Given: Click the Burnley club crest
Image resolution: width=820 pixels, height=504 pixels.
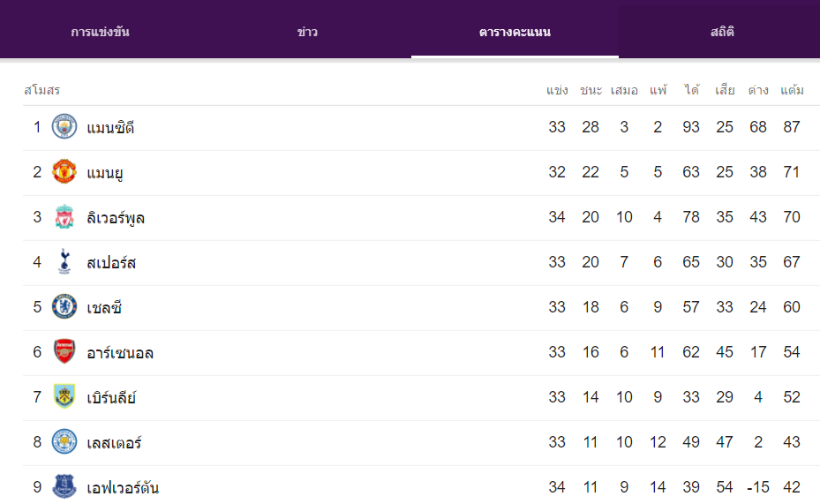Looking at the screenshot, I should tap(64, 396).
